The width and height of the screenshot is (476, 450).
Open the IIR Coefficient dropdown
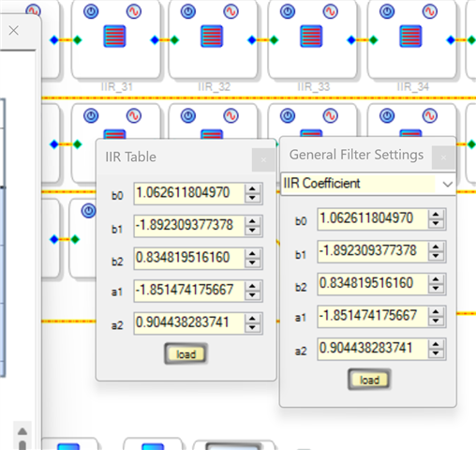(447, 184)
